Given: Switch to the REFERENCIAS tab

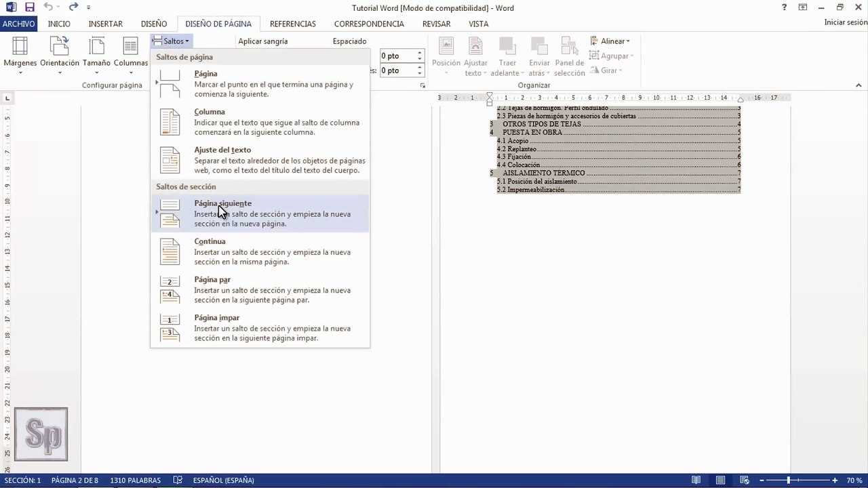Looking at the screenshot, I should pos(293,24).
